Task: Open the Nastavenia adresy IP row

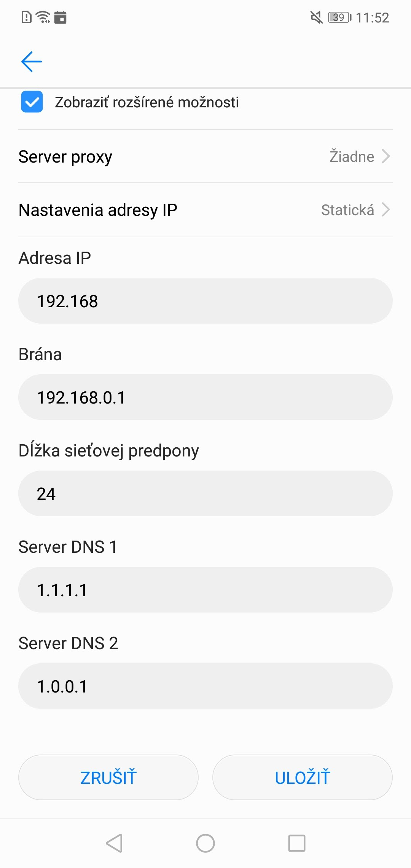Action: point(205,210)
